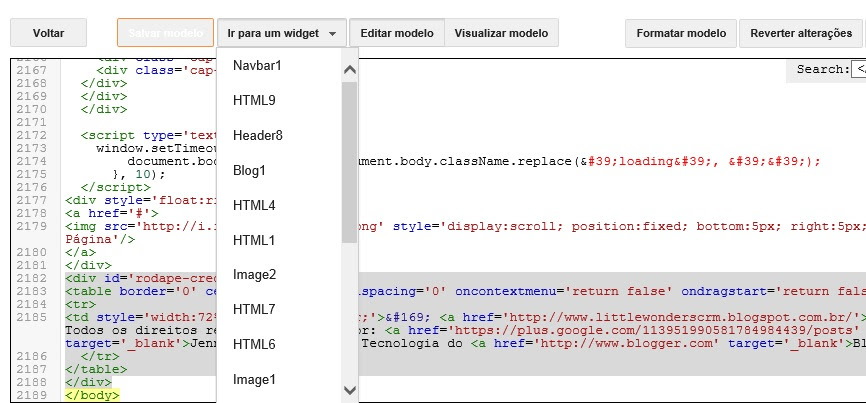Screen dimensions: 866x403
Task: Click the <a href='#'> line
Action: 112,213
